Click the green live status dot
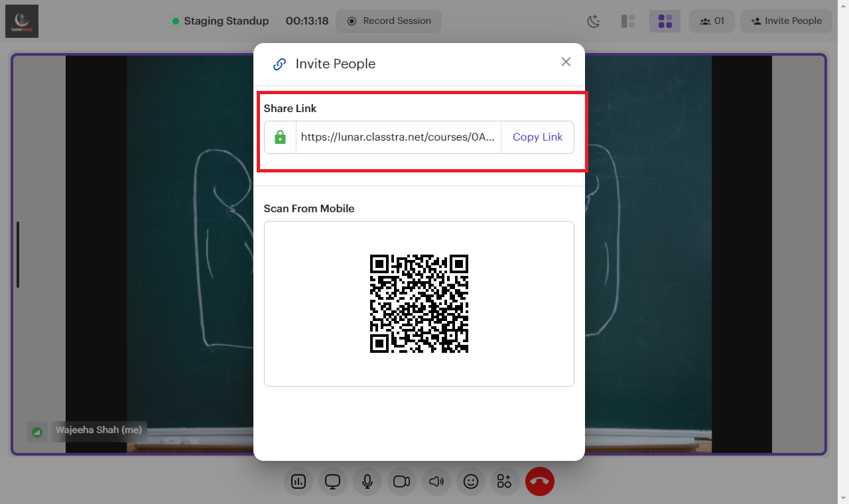Viewport: 849px width, 504px height. 176,21
